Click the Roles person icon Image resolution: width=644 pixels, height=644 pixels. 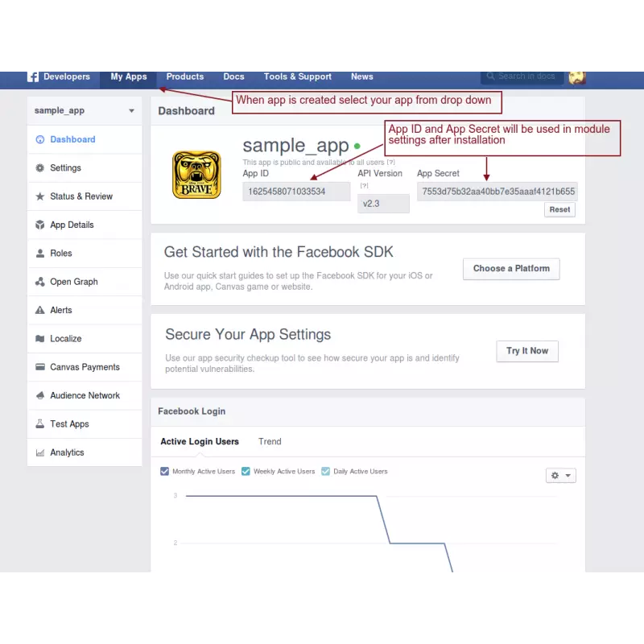(39, 254)
